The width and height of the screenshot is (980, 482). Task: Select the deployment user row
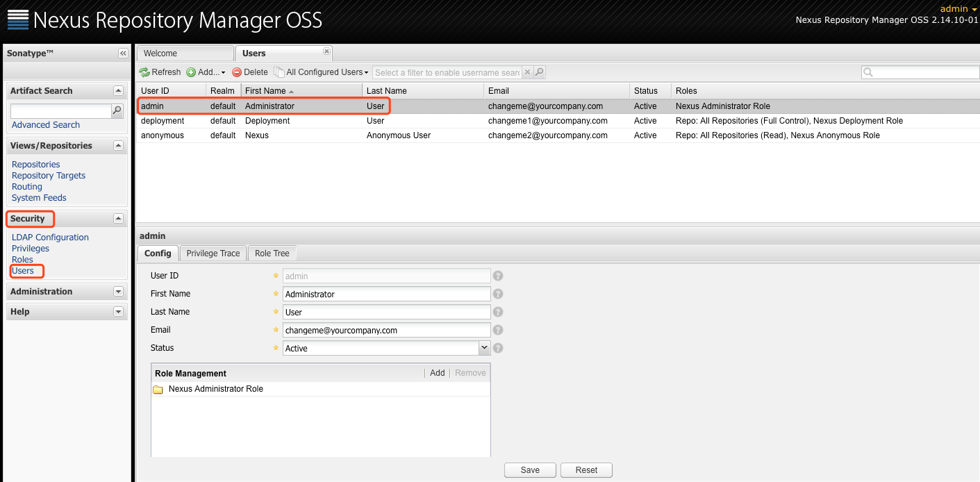click(x=558, y=121)
